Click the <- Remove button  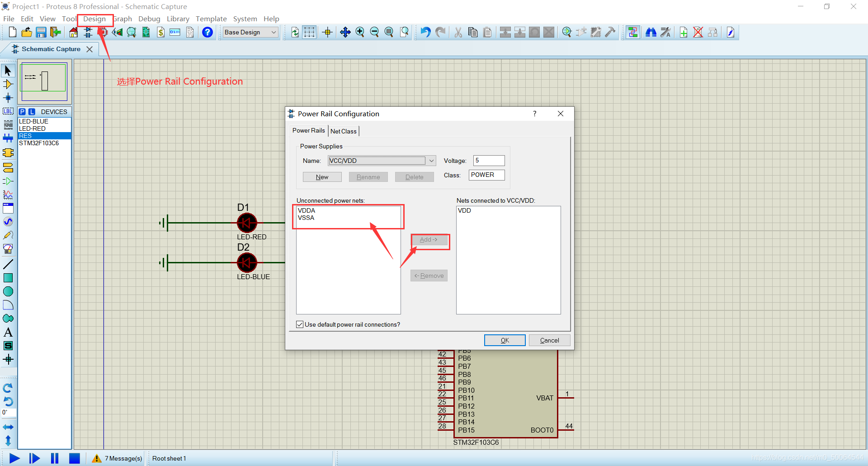pos(429,276)
